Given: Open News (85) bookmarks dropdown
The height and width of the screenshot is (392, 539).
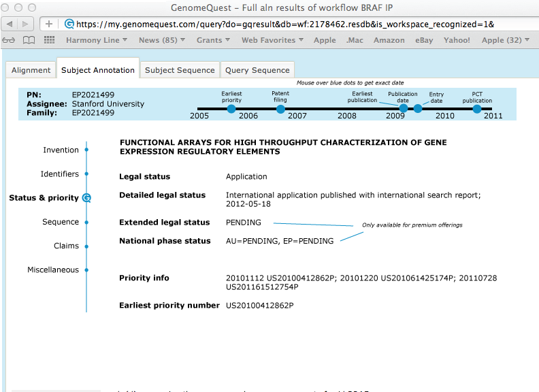Looking at the screenshot, I should coord(162,40).
